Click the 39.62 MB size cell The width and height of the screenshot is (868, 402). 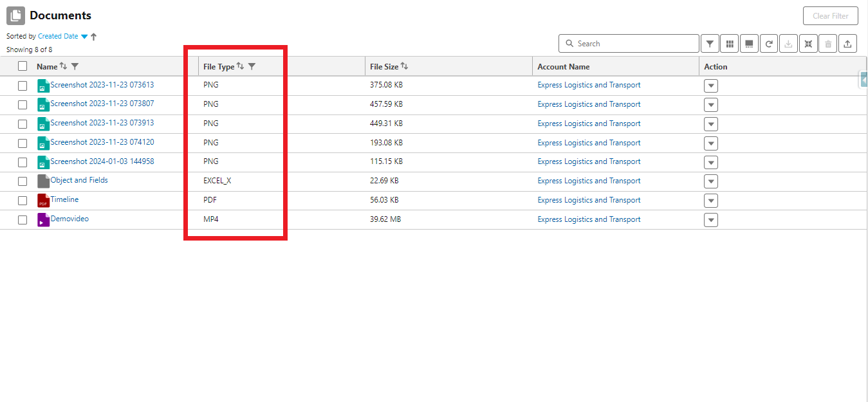tap(385, 219)
